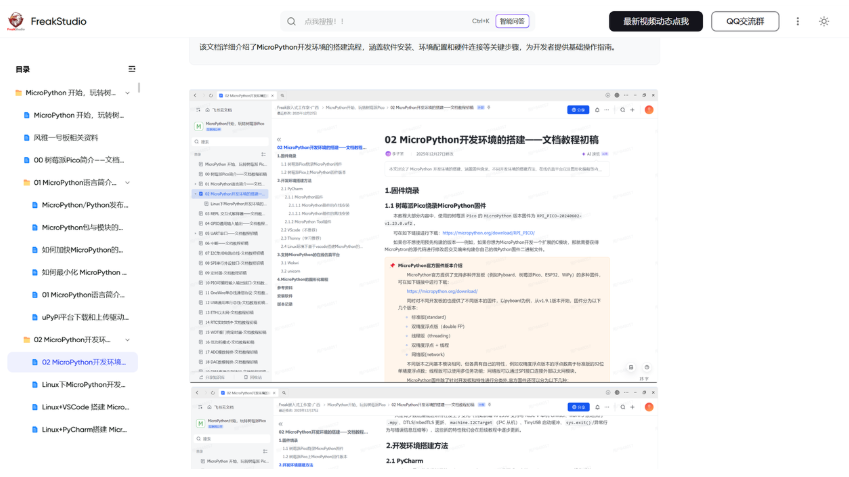Click the 智能问答 button in search bar

pyautogui.click(x=512, y=21)
